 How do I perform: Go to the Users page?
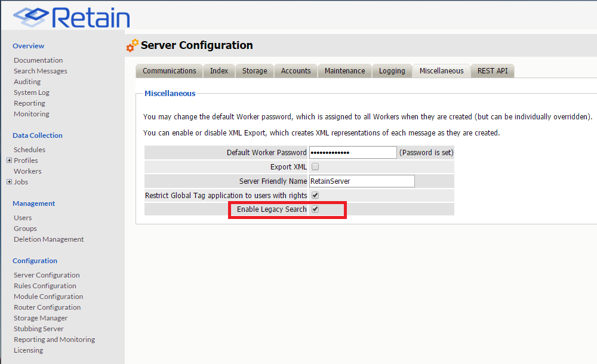23,218
